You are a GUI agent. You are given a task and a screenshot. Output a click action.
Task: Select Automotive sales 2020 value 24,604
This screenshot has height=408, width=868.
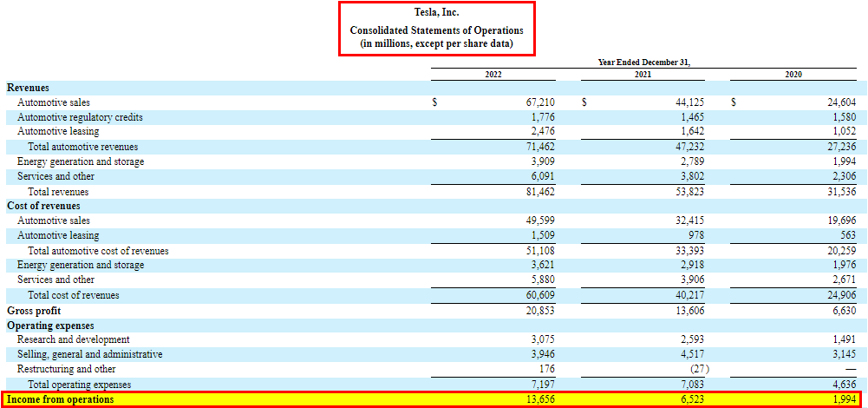click(x=841, y=102)
